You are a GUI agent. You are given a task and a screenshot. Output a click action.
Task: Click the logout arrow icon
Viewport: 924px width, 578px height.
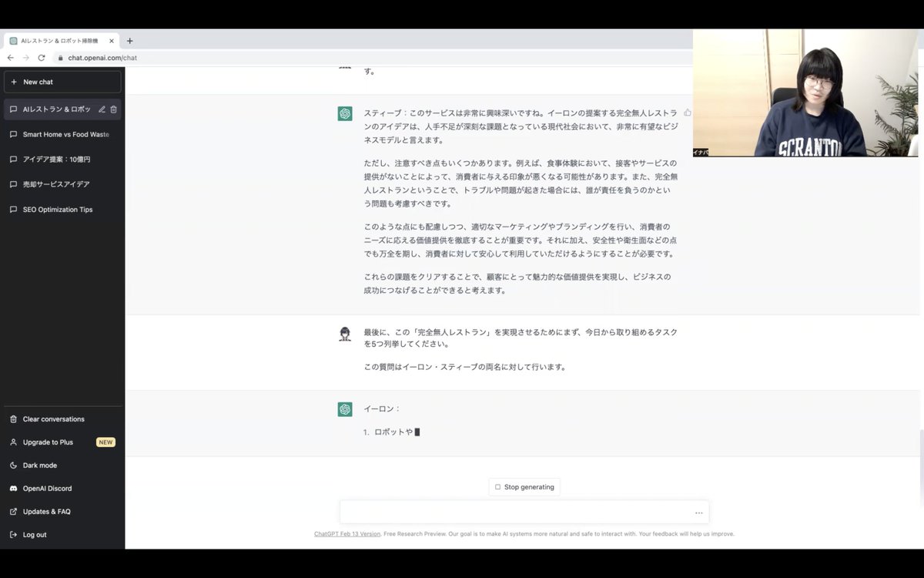(x=14, y=535)
